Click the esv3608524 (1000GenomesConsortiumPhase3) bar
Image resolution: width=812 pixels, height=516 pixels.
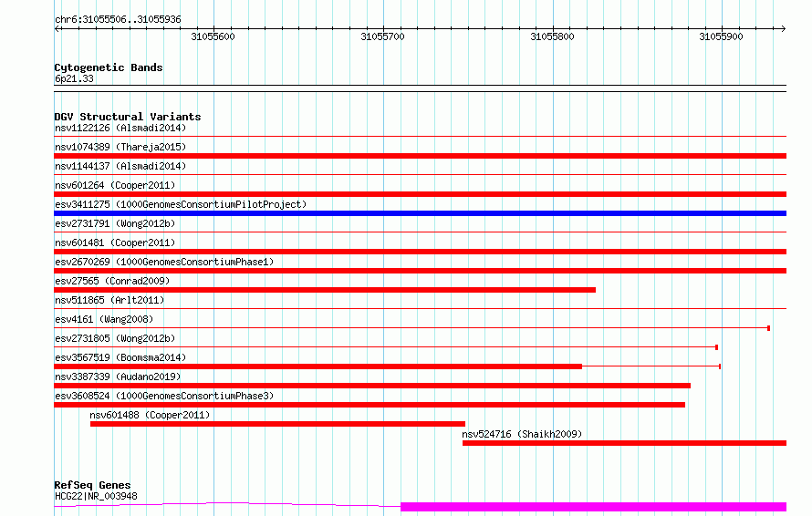click(x=370, y=405)
